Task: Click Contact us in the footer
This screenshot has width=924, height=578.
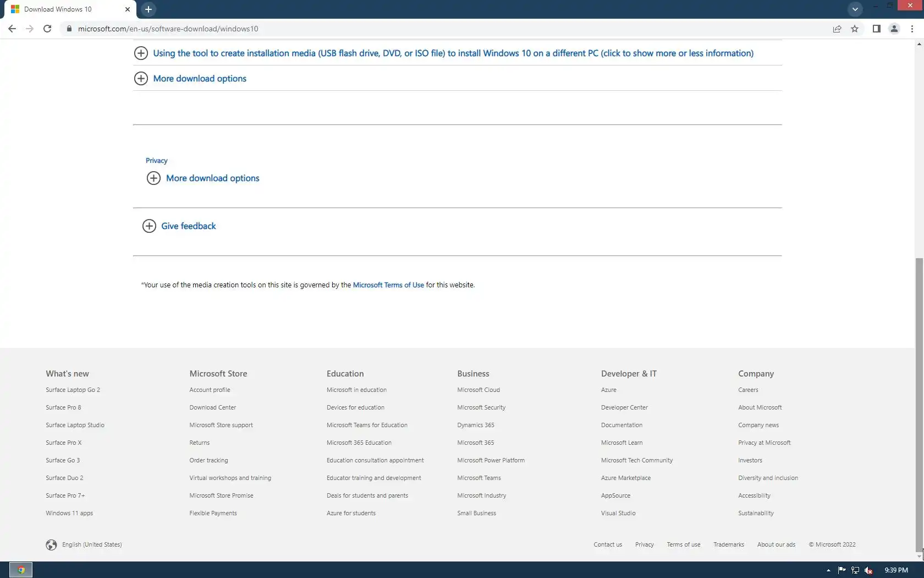Action: point(608,545)
